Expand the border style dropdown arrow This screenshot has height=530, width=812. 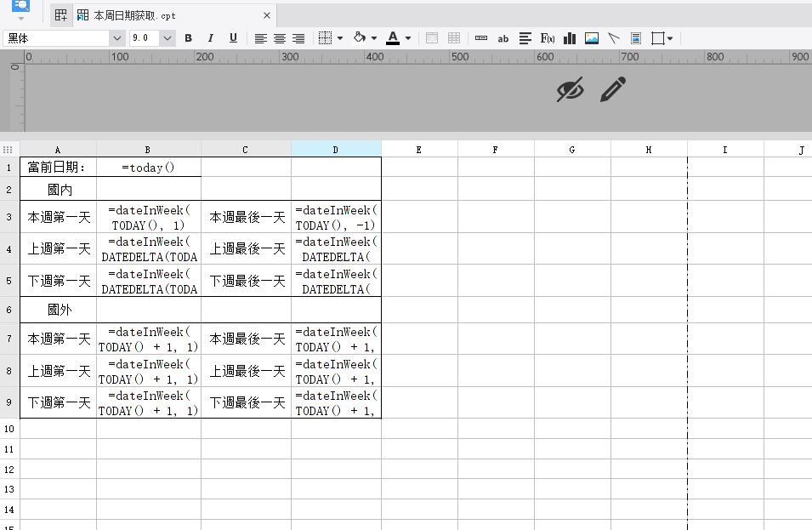click(x=340, y=38)
